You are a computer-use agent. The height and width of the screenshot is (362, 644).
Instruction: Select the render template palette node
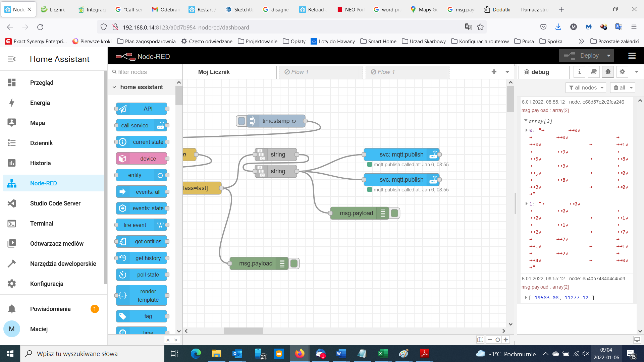point(142,295)
